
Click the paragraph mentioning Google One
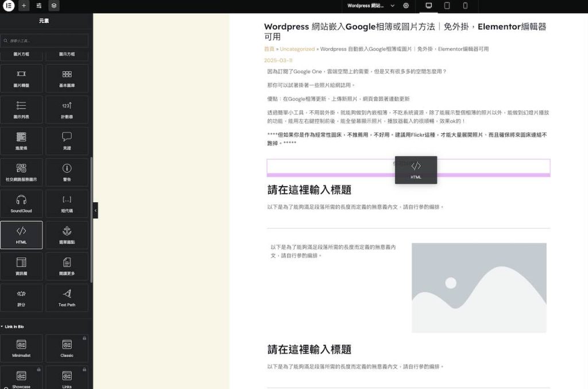357,71
